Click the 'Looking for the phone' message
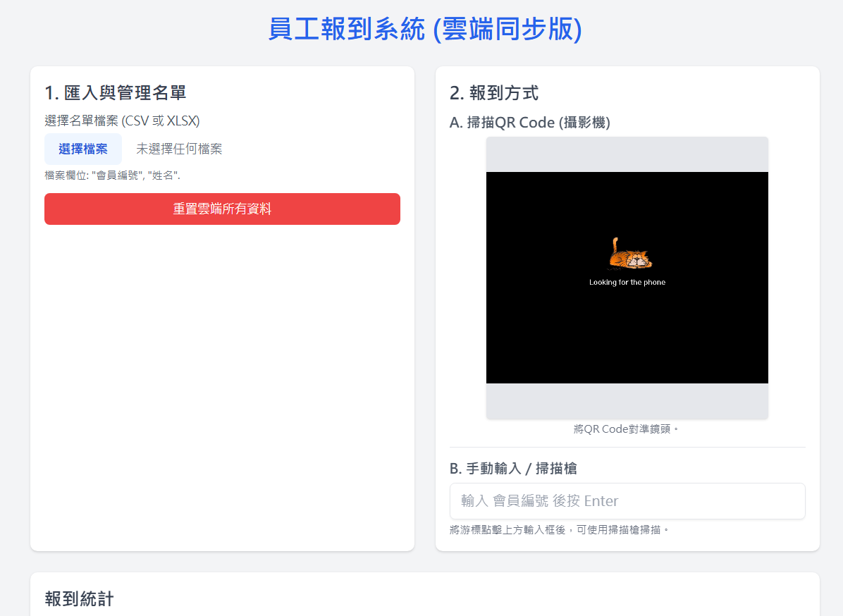The height and width of the screenshot is (616, 843). click(627, 283)
